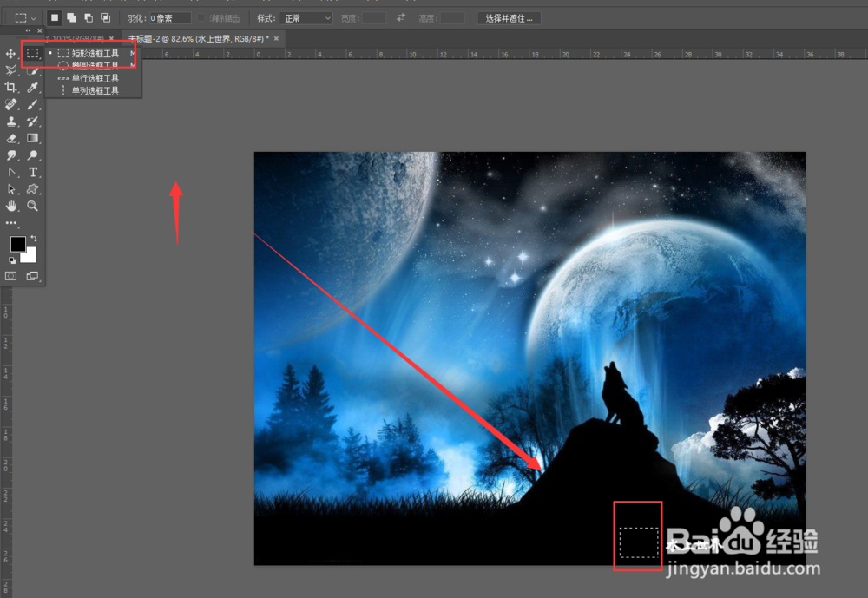Click the 选择并遮住 button
Image resolution: width=868 pixels, height=598 pixels.
click(510, 18)
